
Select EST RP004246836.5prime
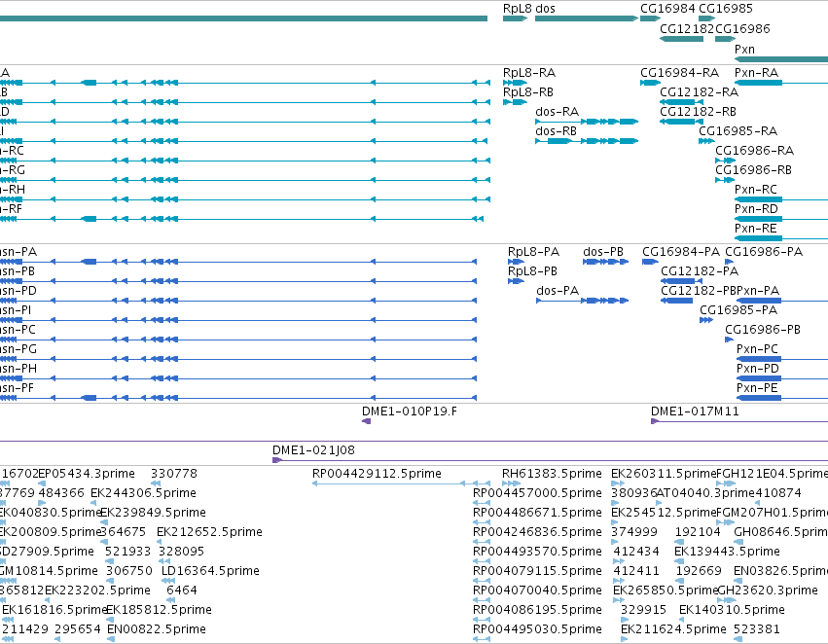(537, 532)
